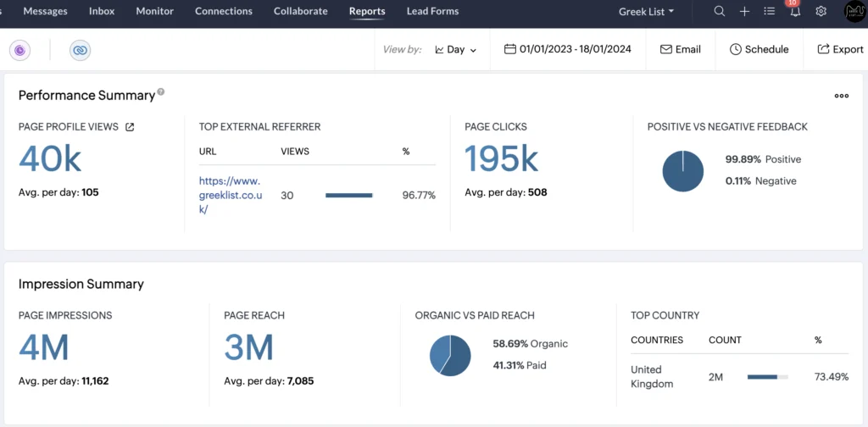Expand the Greek List brand dropdown
Viewport: 868px width, 427px height.
[647, 12]
